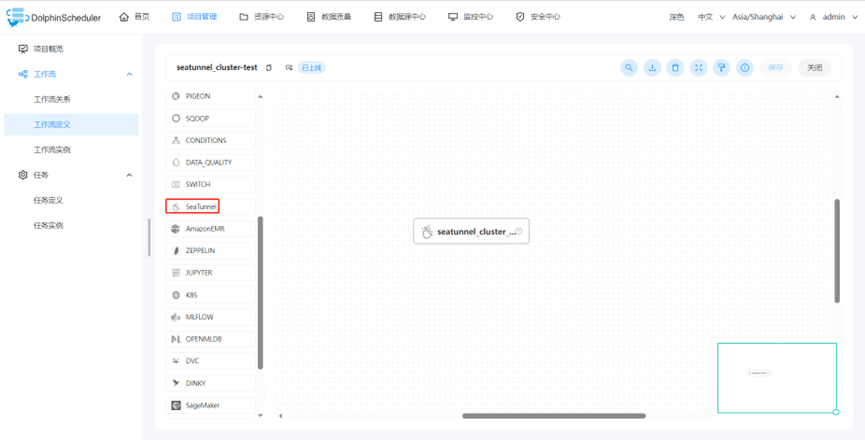This screenshot has width=865, height=440.
Task: Select the DVC task type
Action: click(211, 361)
